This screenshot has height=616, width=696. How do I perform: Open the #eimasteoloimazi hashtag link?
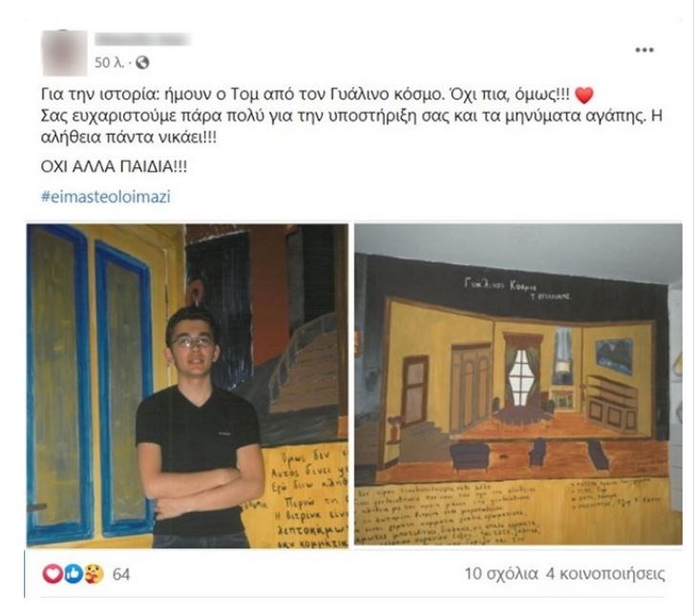(106, 197)
